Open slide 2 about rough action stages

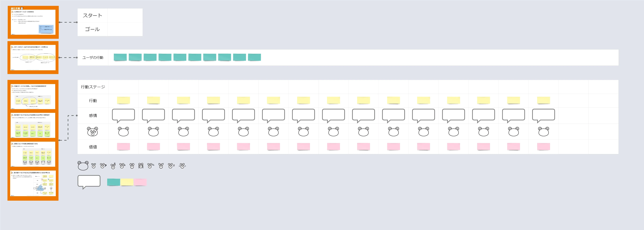[x=33, y=58]
